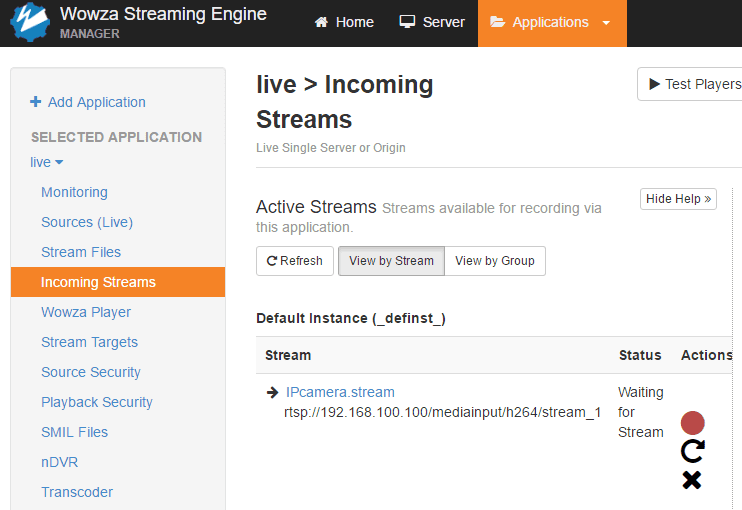
Task: Open Stream Files page
Action: pos(81,252)
